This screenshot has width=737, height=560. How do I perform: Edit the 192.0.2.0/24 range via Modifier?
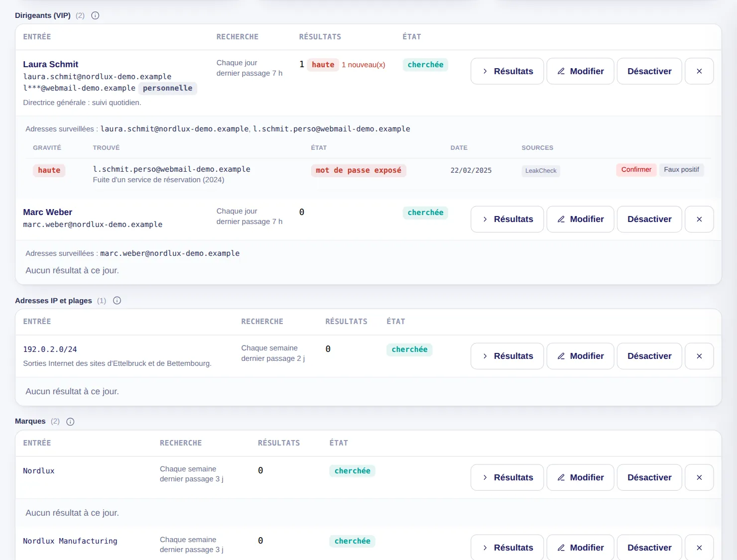(580, 356)
